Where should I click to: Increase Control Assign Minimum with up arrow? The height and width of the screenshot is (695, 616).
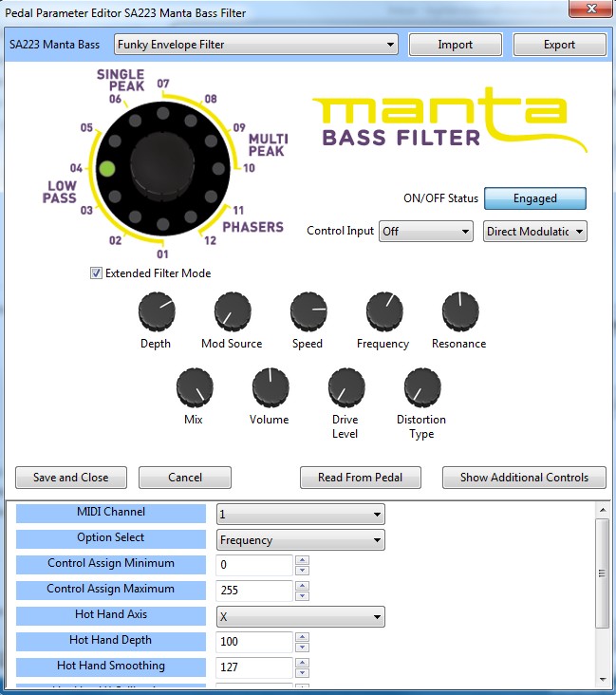(302, 560)
